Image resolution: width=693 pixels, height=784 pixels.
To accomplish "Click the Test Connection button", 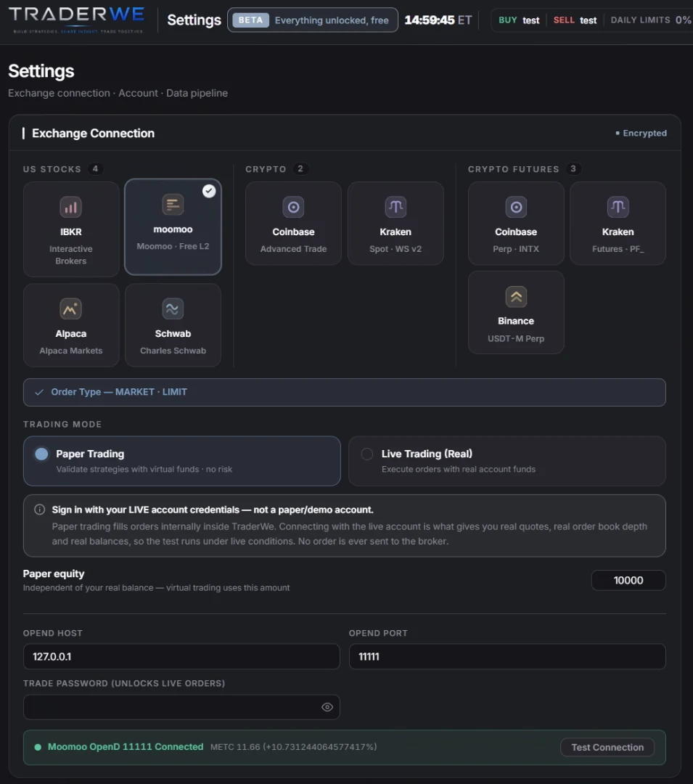I will 607,747.
